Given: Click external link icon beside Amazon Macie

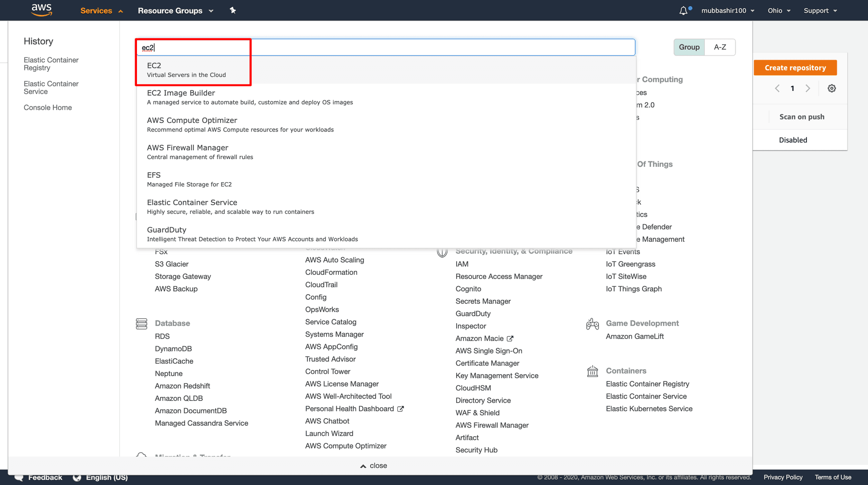Looking at the screenshot, I should tap(510, 339).
